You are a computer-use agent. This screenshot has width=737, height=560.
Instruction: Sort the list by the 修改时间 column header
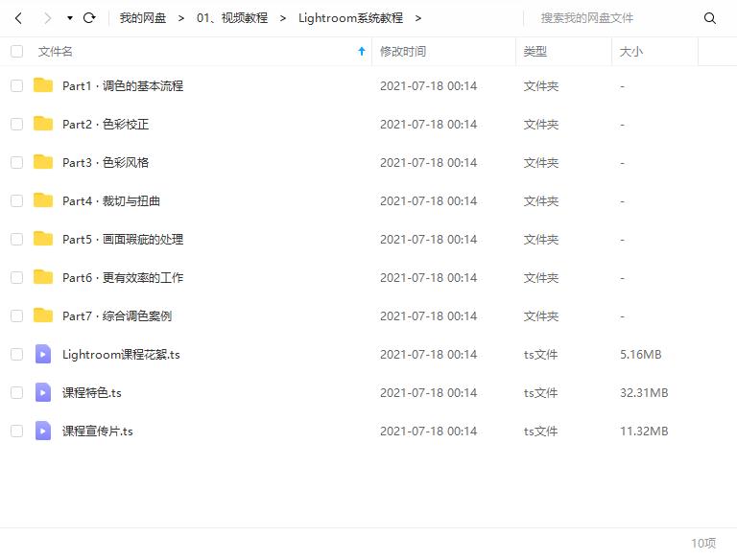pyautogui.click(x=403, y=51)
